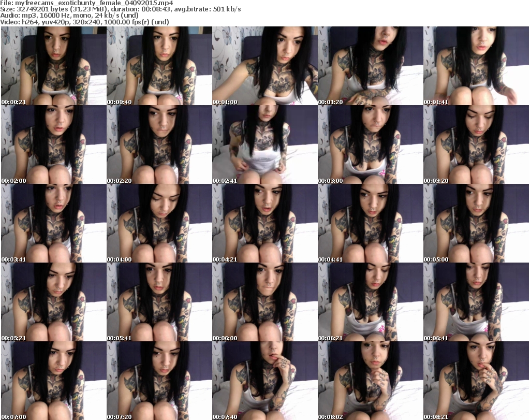Screen dimensions: 530x420
Task: Choose the thumbnail timestamped 00:06:41
Action: (476, 302)
